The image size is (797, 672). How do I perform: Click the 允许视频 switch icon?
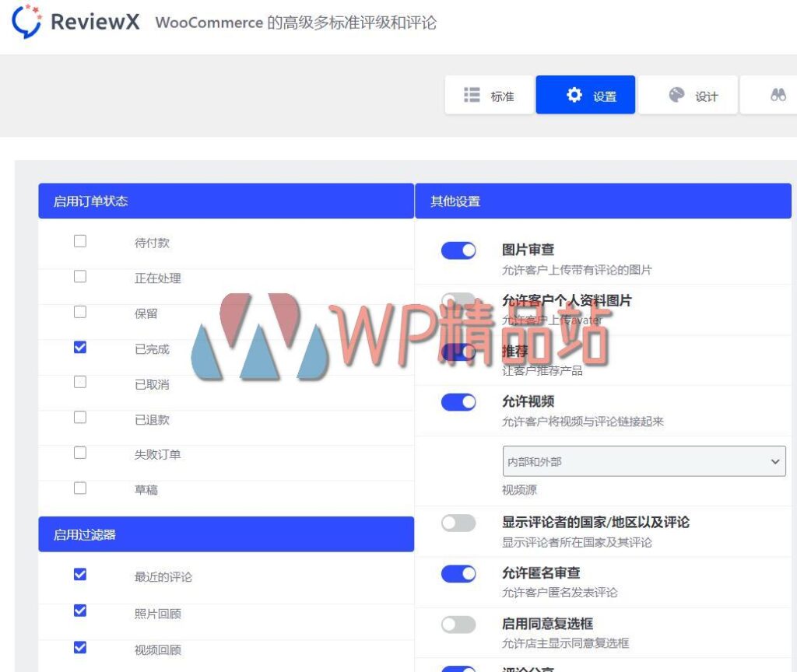(x=458, y=401)
